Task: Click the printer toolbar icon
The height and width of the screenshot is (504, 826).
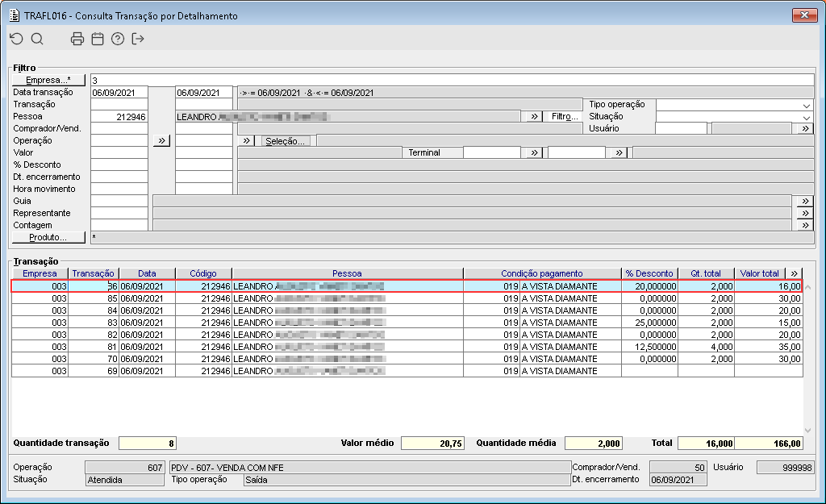Action: point(77,39)
